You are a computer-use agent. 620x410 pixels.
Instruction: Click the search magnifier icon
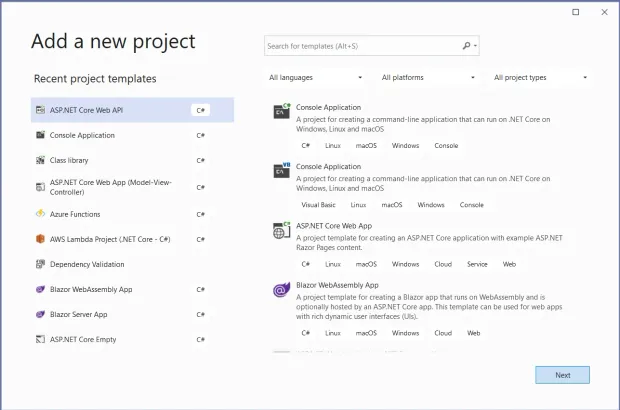[467, 46]
